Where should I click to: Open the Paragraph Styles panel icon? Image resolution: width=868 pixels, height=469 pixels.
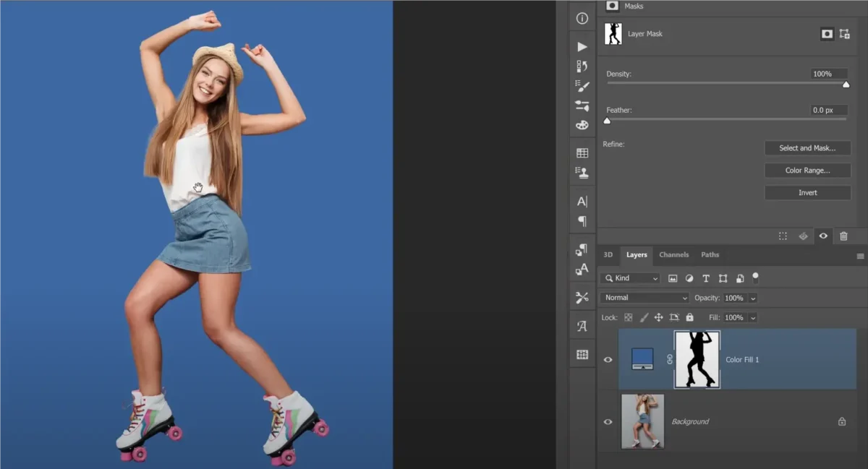point(582,250)
